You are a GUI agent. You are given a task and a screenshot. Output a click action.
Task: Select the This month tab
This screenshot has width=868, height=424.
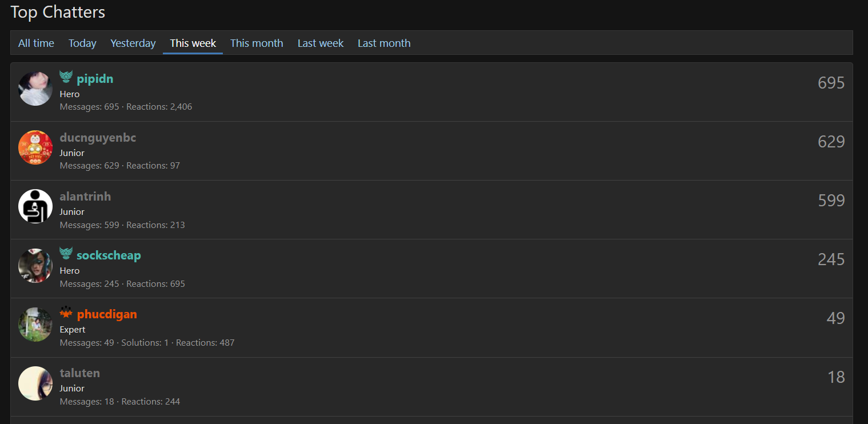pos(257,43)
